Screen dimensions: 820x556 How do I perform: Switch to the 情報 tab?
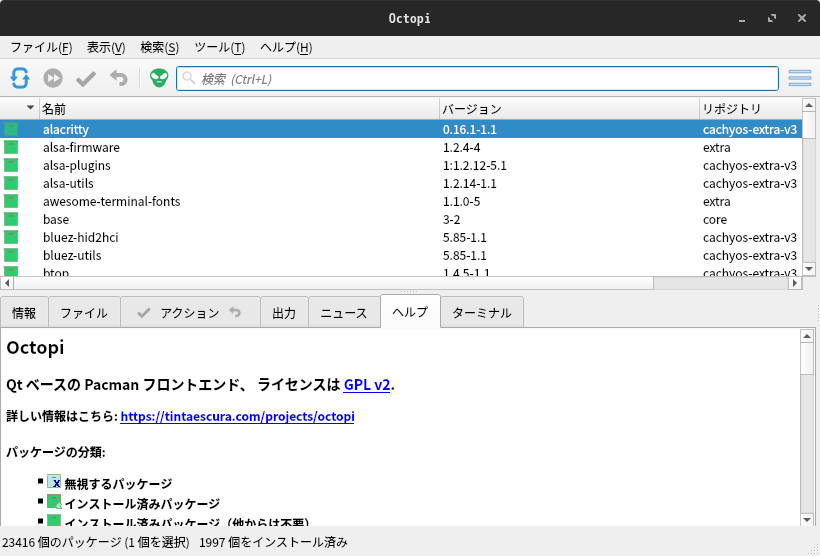pos(24,313)
